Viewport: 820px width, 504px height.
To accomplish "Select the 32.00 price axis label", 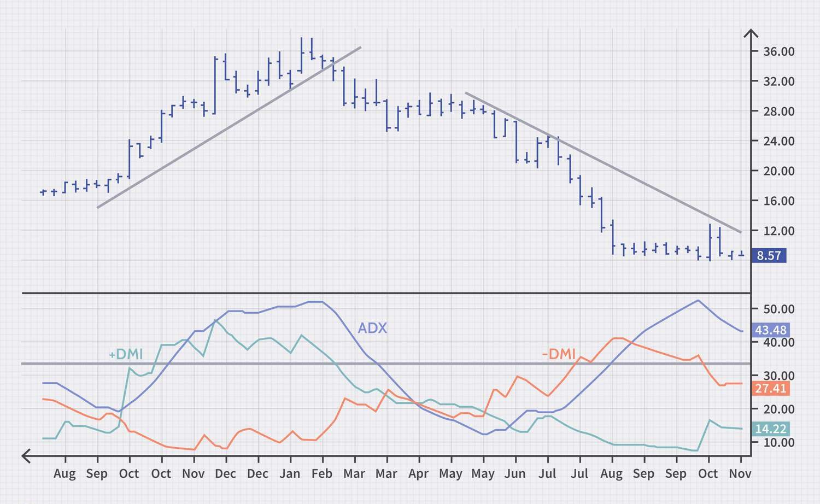I will [x=779, y=81].
